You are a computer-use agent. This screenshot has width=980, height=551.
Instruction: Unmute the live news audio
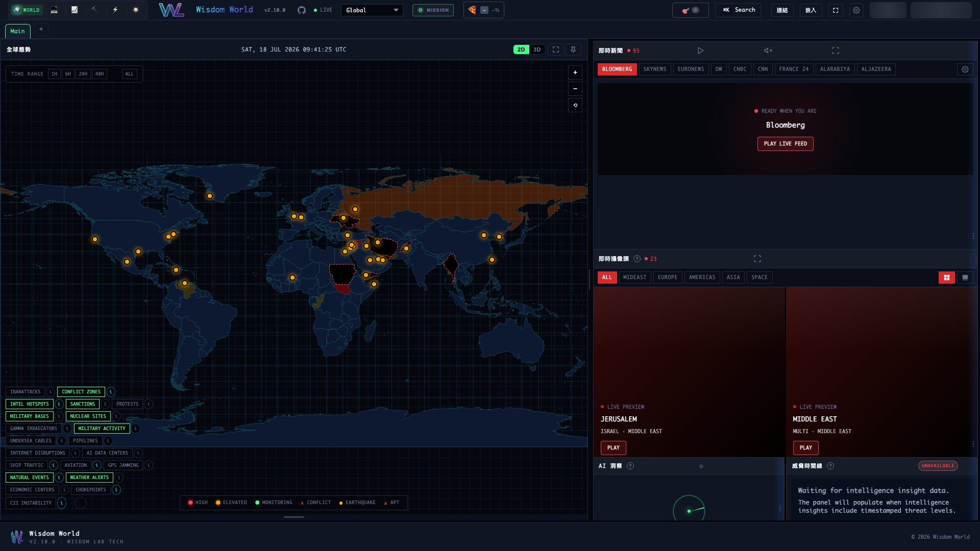point(768,51)
